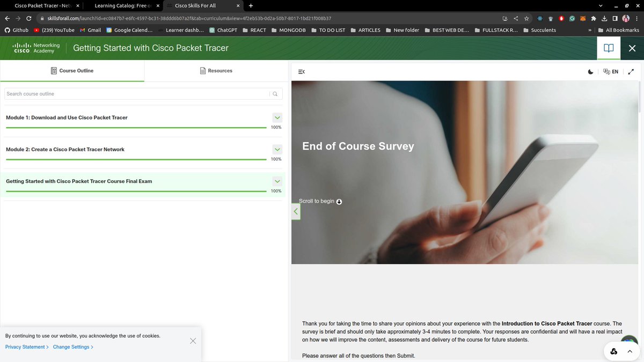Open the TO DO LIST bookmarks folder
Image resolution: width=644 pixels, height=362 pixels.
[x=328, y=30]
